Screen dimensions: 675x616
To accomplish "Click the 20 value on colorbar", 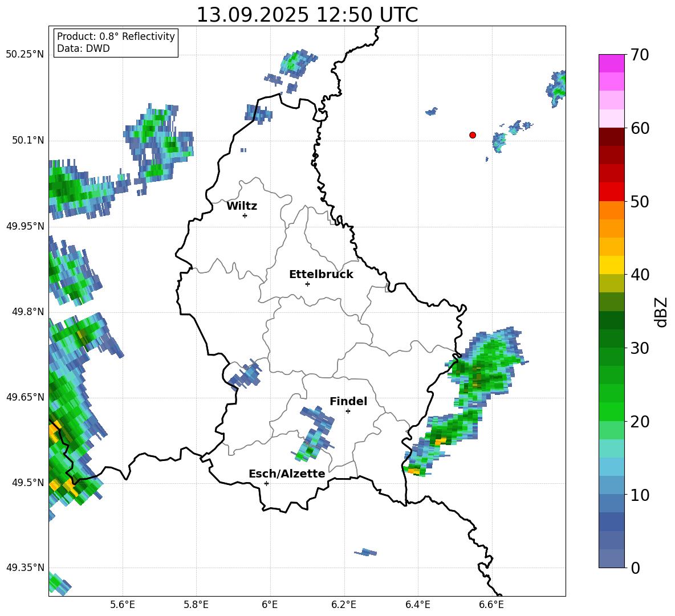I will point(639,422).
